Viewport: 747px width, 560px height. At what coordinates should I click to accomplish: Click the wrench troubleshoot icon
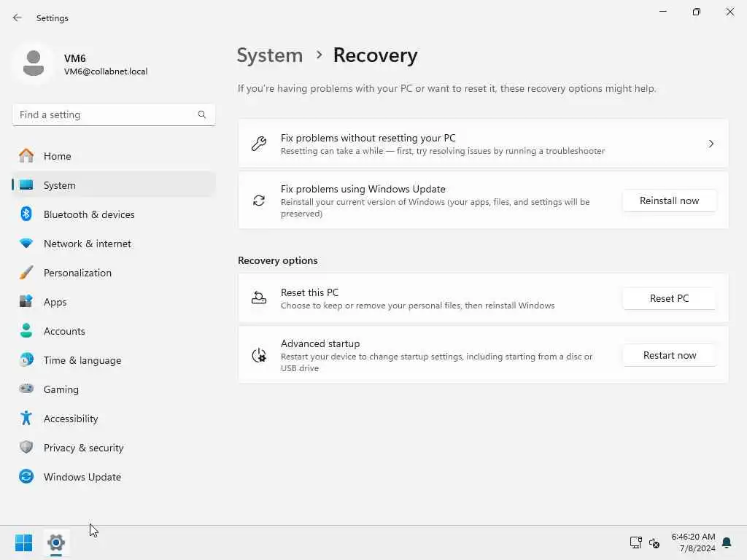[x=259, y=144]
